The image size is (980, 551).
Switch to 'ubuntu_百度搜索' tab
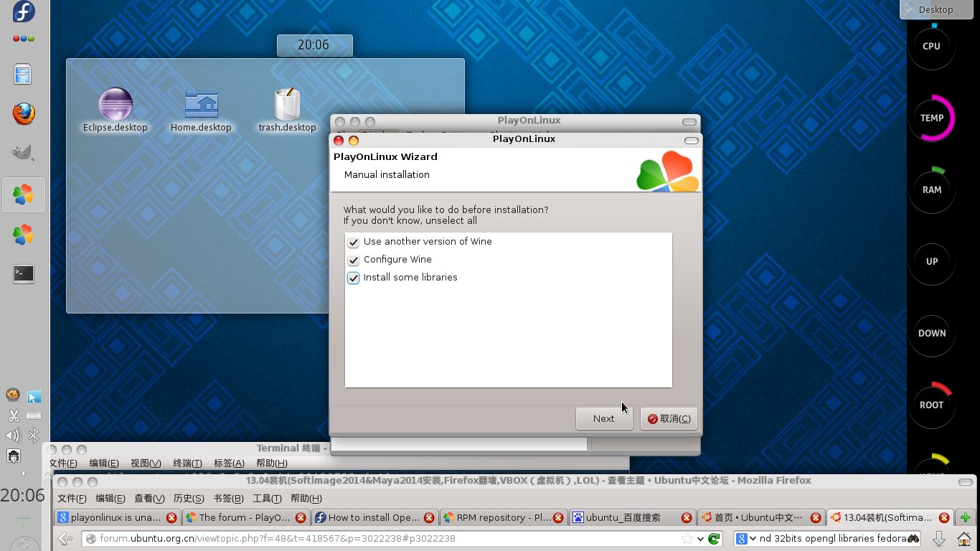(632, 517)
